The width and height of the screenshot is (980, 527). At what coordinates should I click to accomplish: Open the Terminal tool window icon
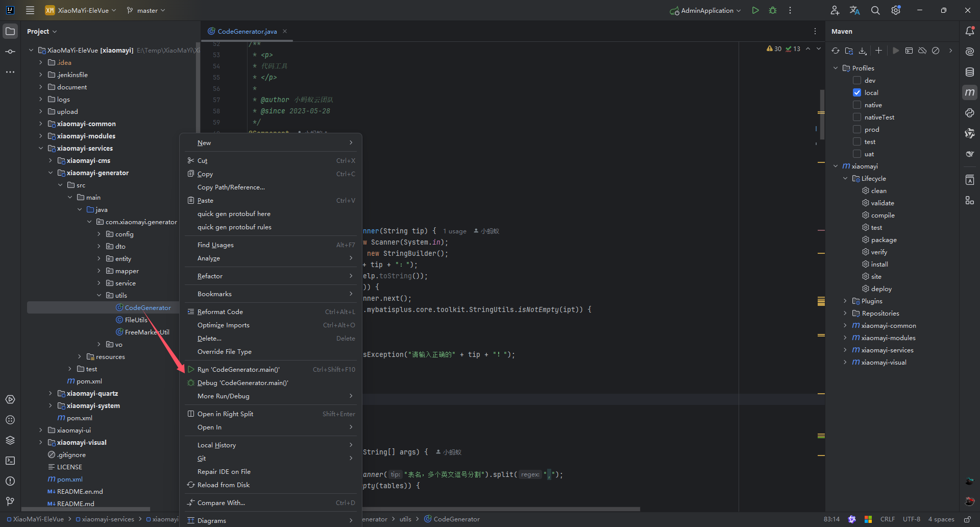click(10, 461)
